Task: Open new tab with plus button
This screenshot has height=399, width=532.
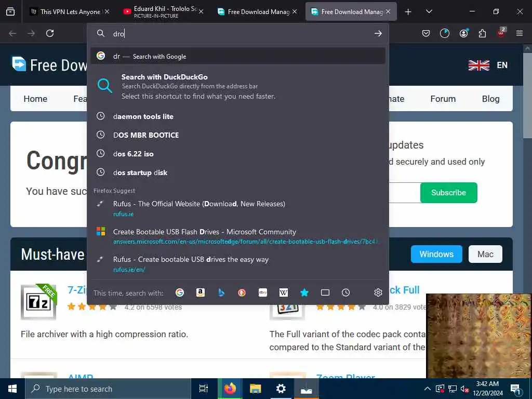Action: (408, 12)
